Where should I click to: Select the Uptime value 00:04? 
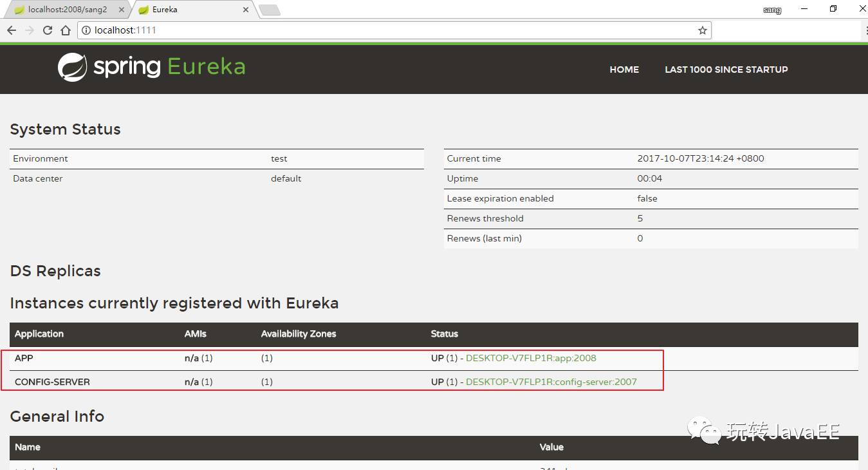(650, 178)
